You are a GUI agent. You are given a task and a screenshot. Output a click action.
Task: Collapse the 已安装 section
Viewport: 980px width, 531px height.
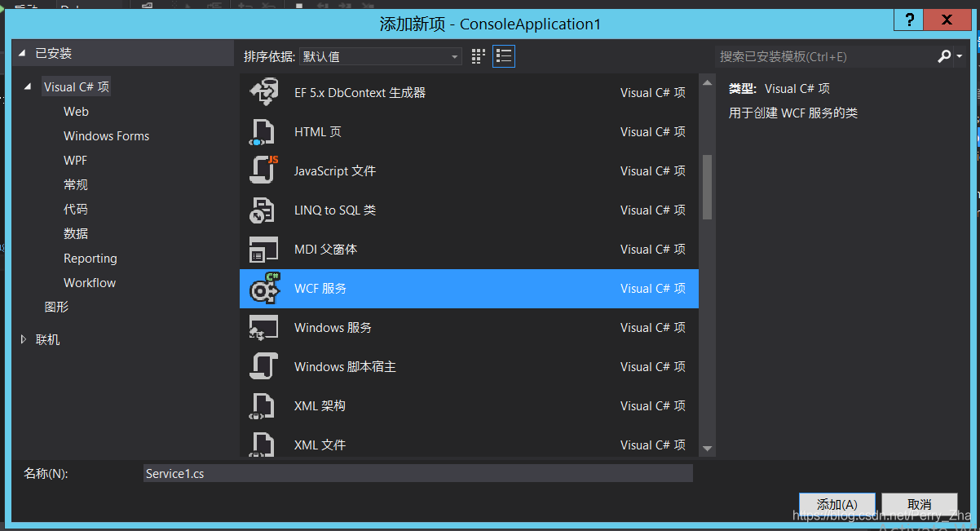(x=22, y=54)
